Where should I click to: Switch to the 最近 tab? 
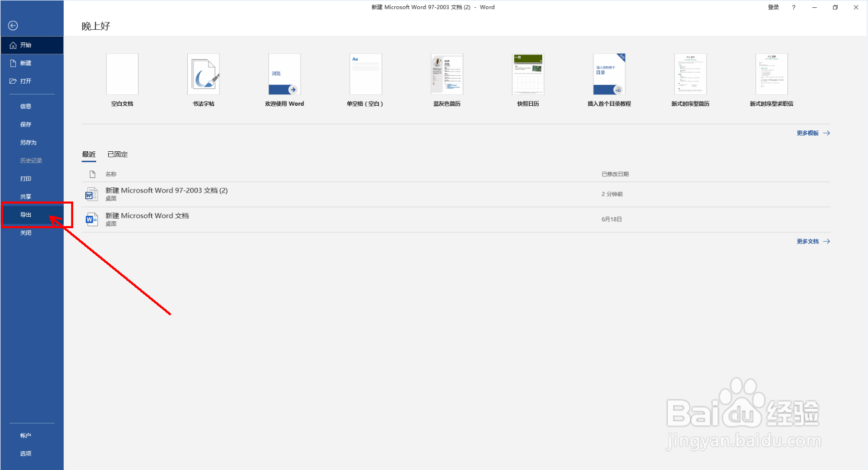(89, 154)
